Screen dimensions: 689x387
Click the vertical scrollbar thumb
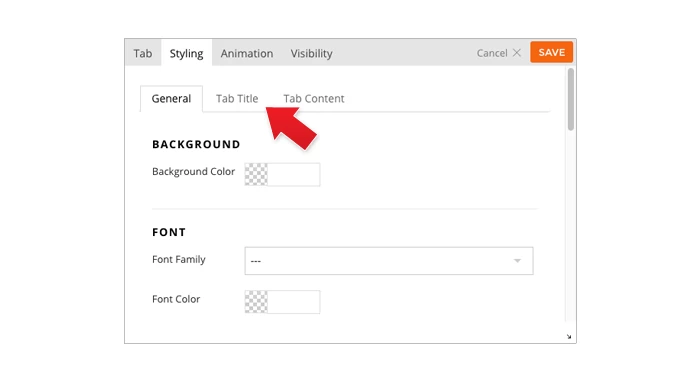click(x=570, y=99)
